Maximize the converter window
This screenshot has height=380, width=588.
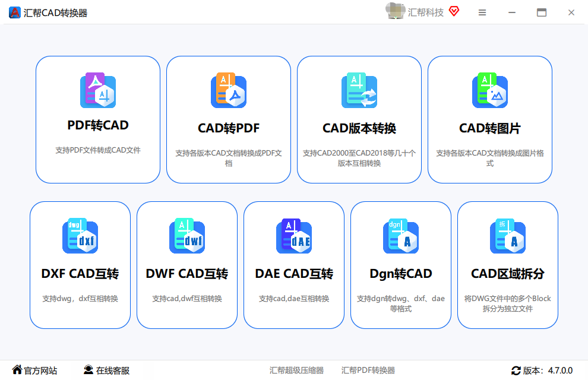[542, 12]
